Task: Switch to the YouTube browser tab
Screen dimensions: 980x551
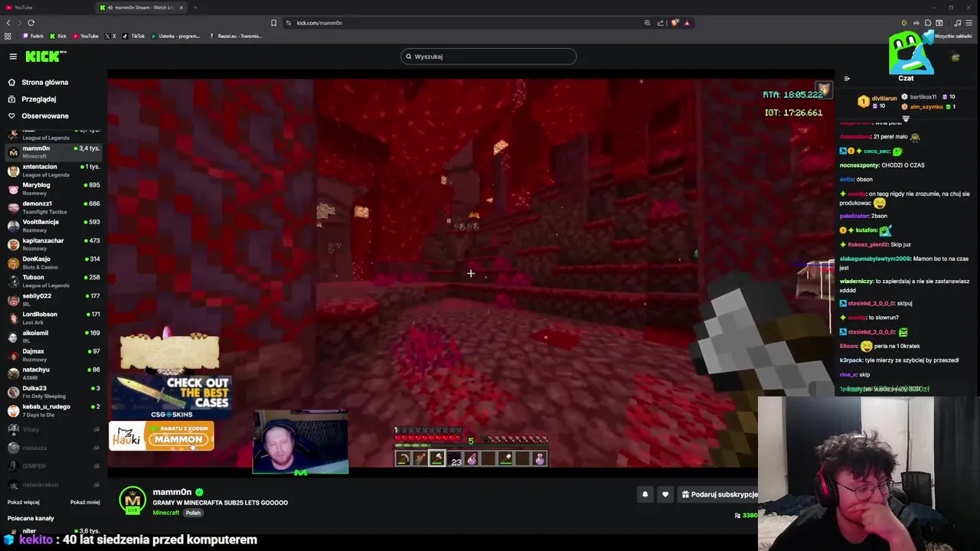Action: (x=46, y=8)
